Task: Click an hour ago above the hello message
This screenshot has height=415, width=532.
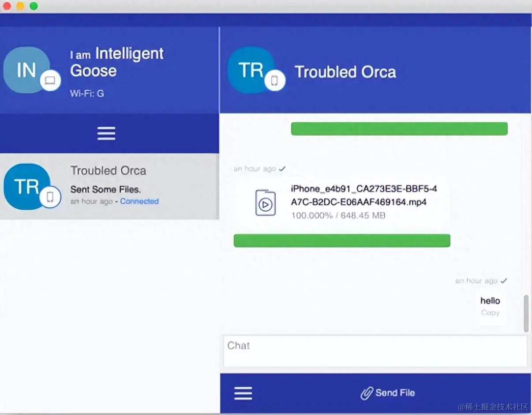Action: click(x=476, y=281)
